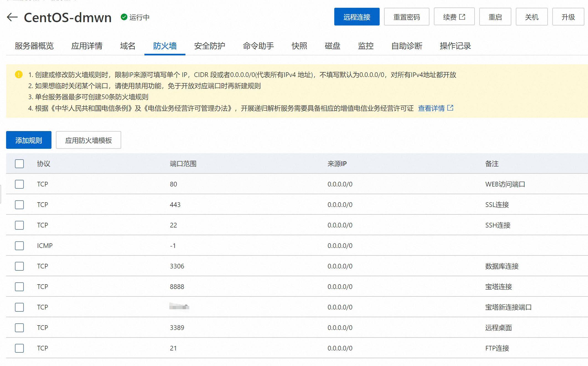This screenshot has height=366, width=588.
Task: Check the box for port 21 rule
Action: 19,348
